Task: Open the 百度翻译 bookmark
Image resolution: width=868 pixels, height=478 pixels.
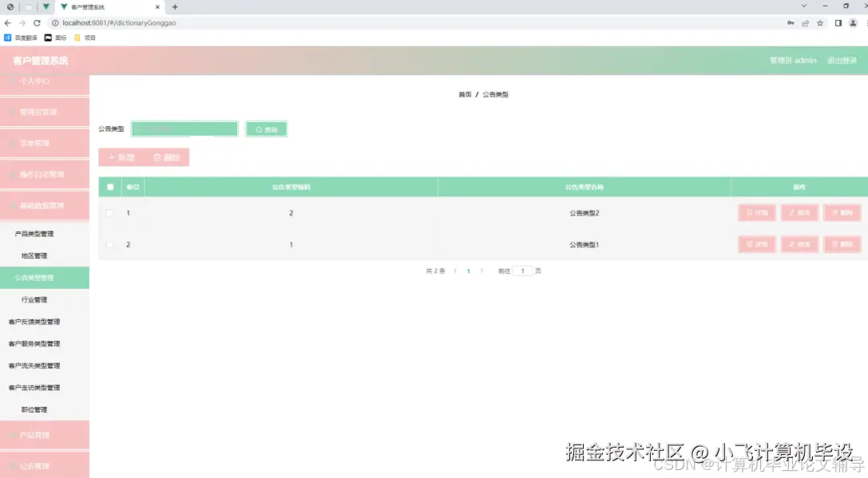Action: [x=21, y=38]
